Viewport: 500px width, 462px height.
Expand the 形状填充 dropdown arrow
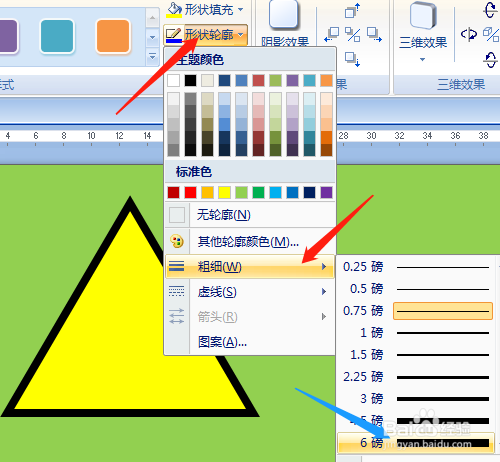click(x=241, y=10)
